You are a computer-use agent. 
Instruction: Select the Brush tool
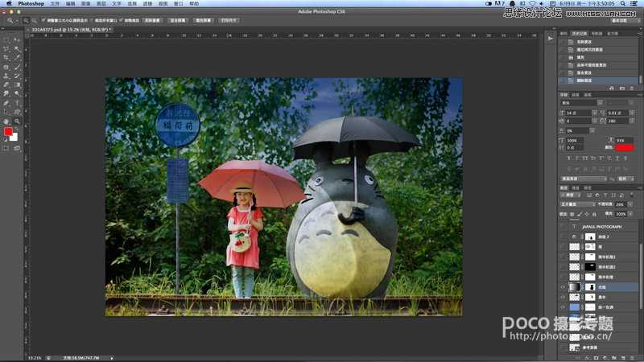(x=17, y=67)
